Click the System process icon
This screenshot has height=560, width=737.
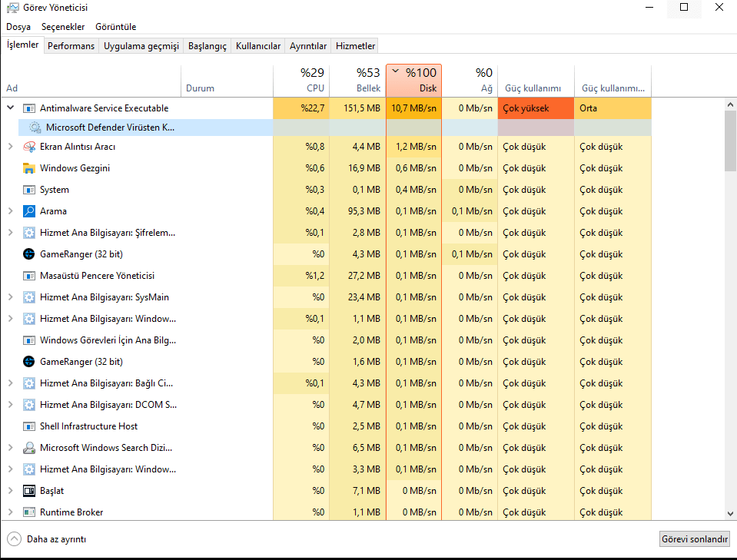tap(29, 190)
